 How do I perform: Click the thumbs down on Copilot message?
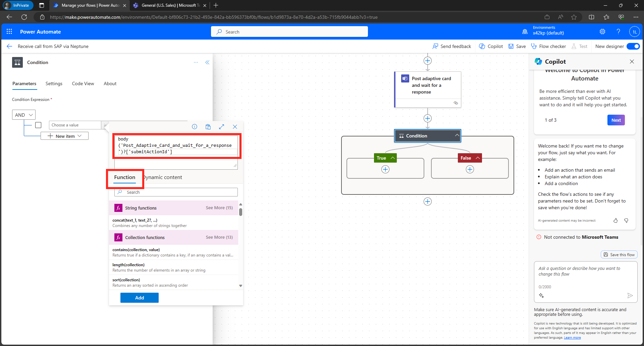(626, 220)
